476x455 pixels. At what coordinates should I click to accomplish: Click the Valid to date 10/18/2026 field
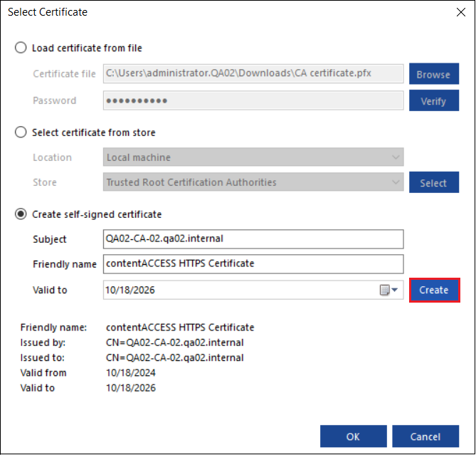[238, 290]
